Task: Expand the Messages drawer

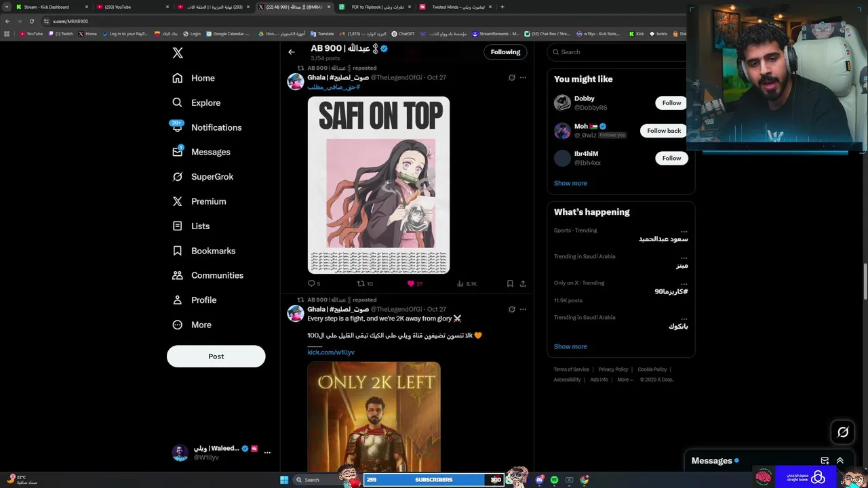Action: 840,461
